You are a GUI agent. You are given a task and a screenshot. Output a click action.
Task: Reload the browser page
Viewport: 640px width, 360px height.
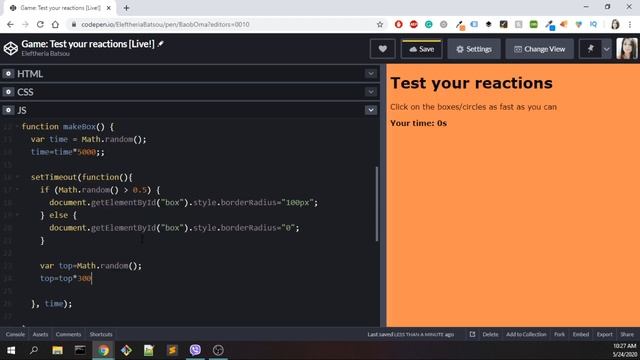[40, 24]
